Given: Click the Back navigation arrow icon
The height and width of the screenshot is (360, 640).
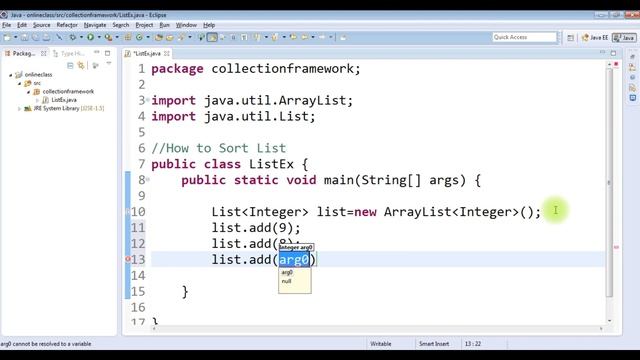Looking at the screenshot, I should coord(304,37).
